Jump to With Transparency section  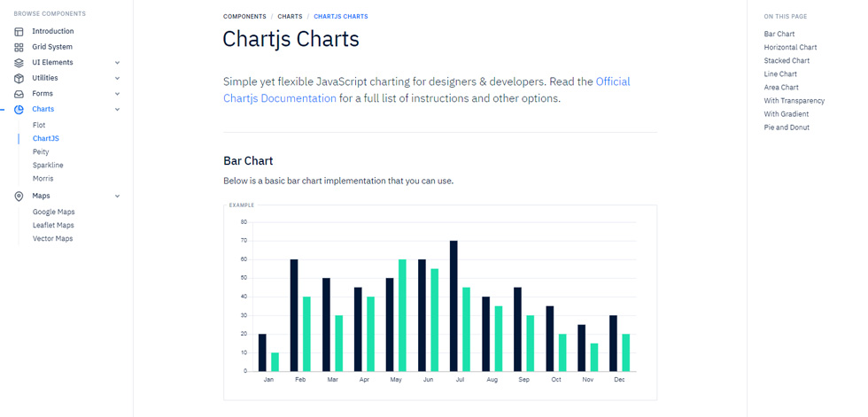[794, 101]
